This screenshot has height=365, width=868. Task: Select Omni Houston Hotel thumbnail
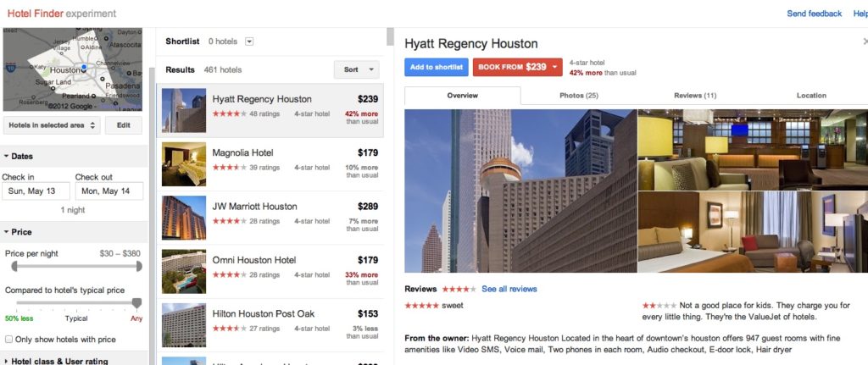(184, 272)
